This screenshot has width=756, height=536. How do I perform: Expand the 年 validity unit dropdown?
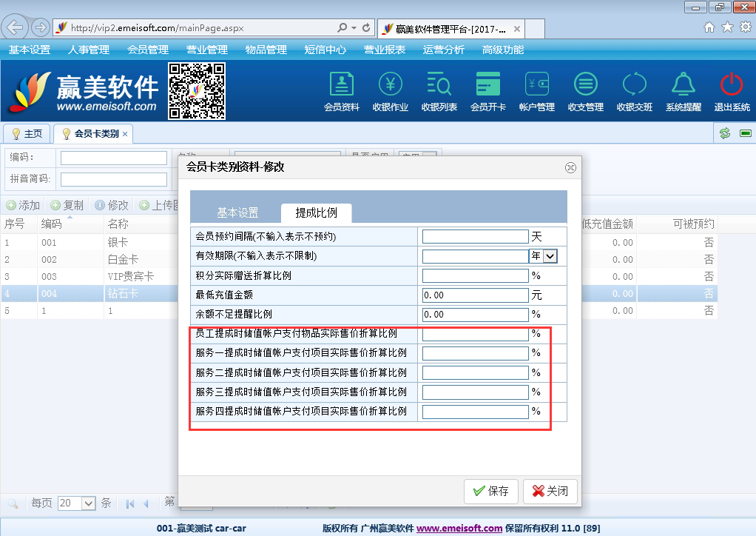550,256
